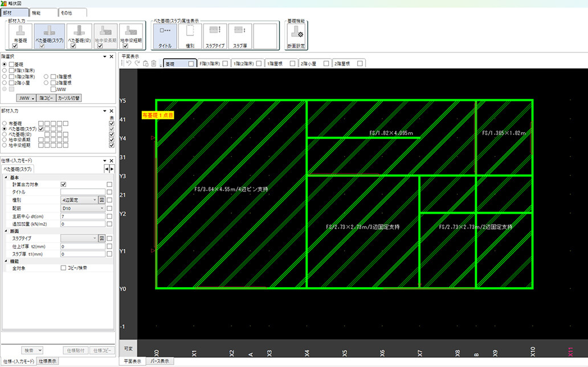Collapse the 基本 section
This screenshot has height=367, width=588.
pyautogui.click(x=6, y=177)
